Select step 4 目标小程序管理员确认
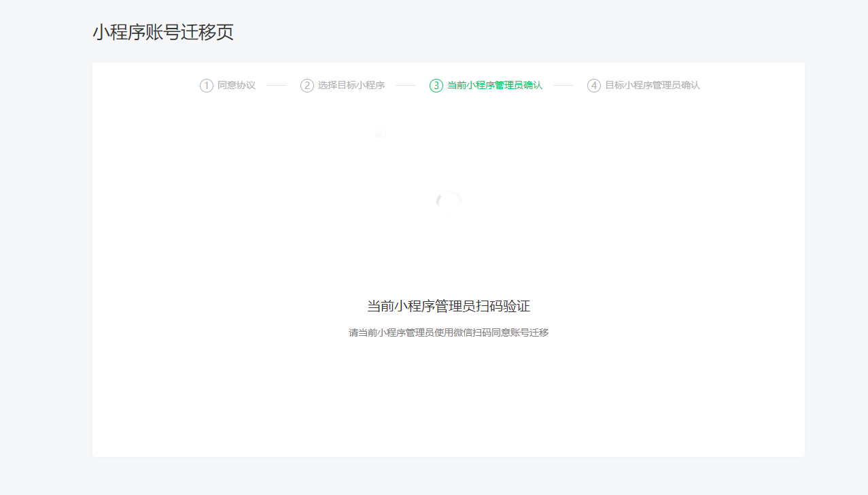Screen dimensions: 868x495 [x=644, y=86]
